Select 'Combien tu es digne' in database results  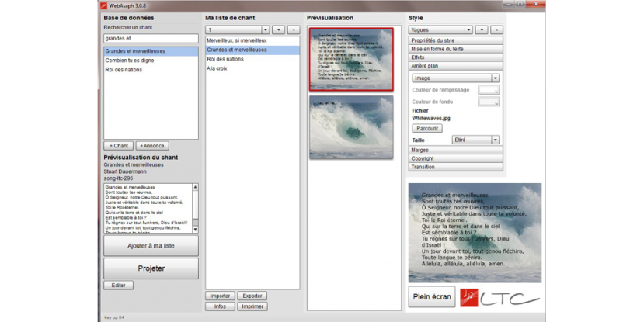pos(151,61)
